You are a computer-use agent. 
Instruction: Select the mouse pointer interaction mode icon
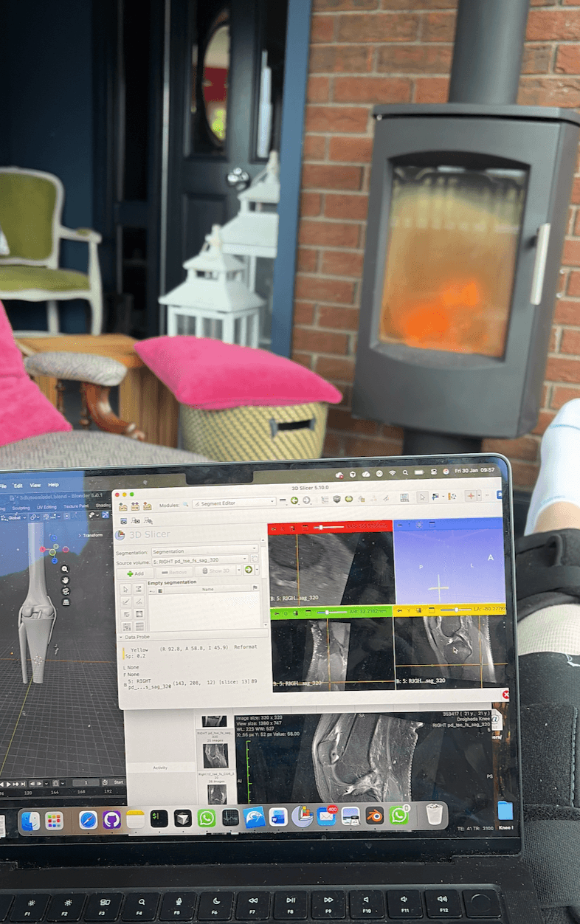pos(422,497)
